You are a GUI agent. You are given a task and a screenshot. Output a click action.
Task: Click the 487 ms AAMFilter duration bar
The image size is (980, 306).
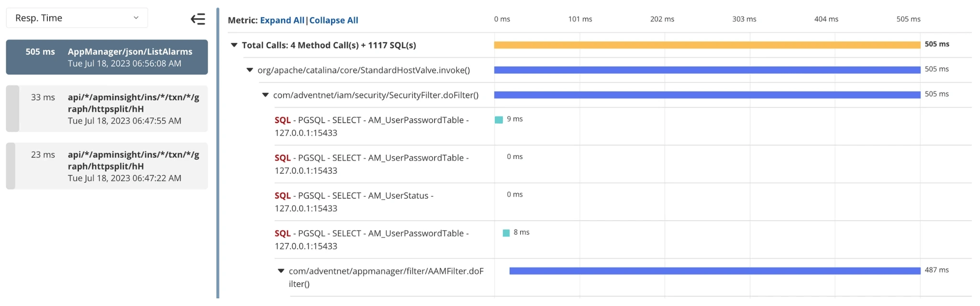click(x=714, y=271)
